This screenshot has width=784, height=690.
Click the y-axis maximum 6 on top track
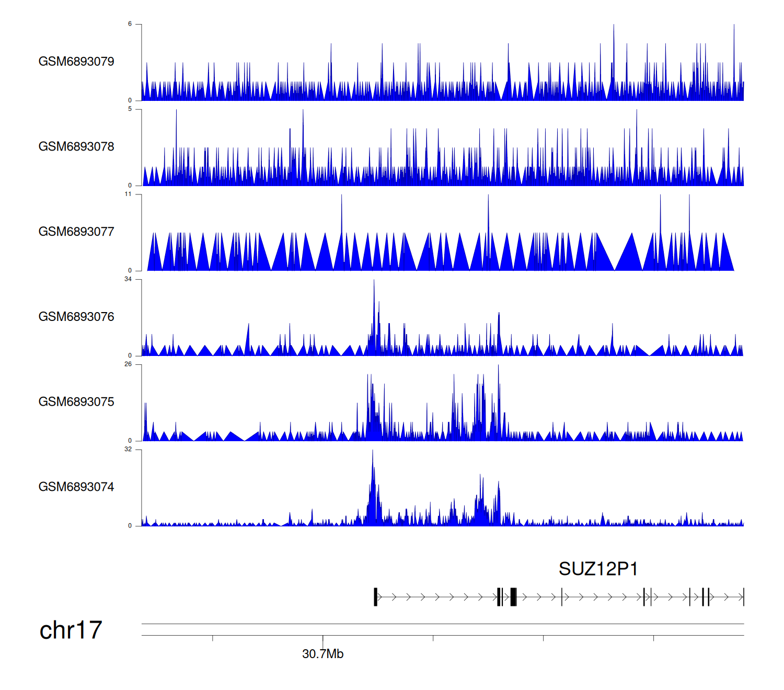pyautogui.click(x=130, y=24)
